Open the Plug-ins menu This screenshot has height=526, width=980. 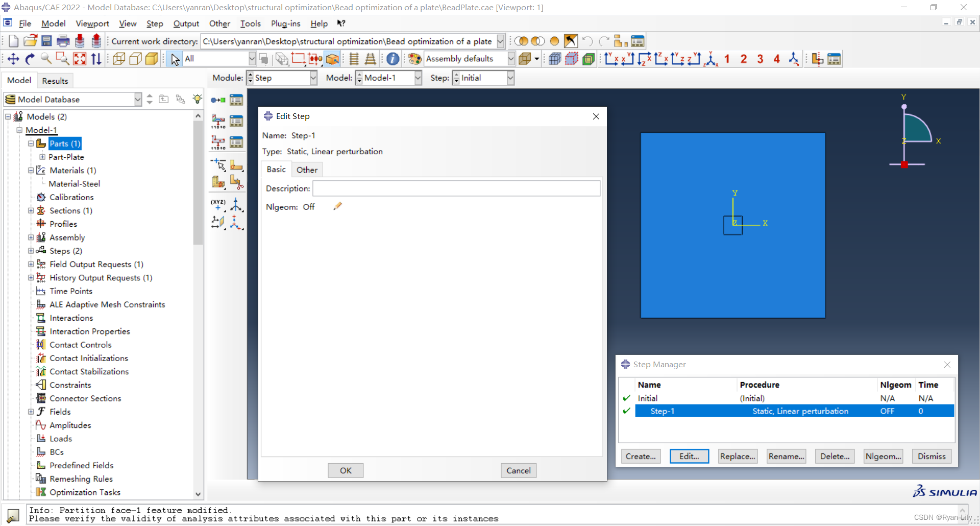click(285, 23)
